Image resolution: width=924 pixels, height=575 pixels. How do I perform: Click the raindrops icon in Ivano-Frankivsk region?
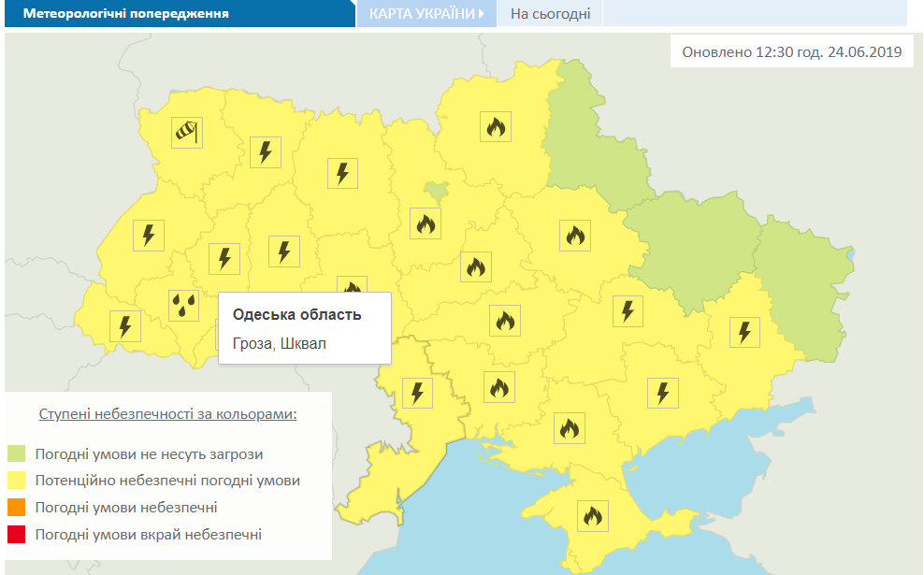coord(183,306)
